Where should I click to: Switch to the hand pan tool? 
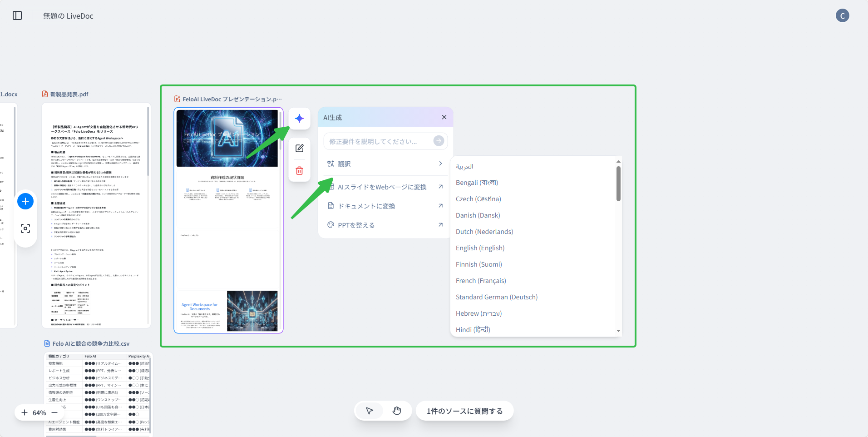pos(397,411)
